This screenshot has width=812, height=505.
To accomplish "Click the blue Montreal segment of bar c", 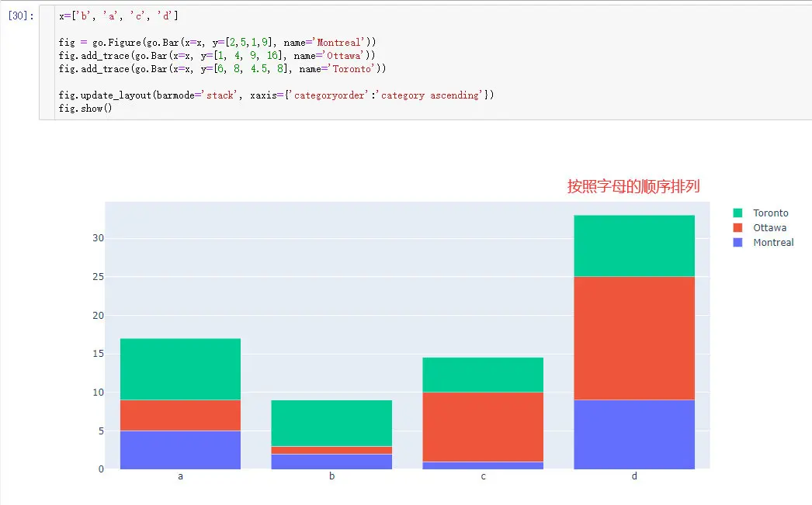I will pyautogui.click(x=483, y=465).
